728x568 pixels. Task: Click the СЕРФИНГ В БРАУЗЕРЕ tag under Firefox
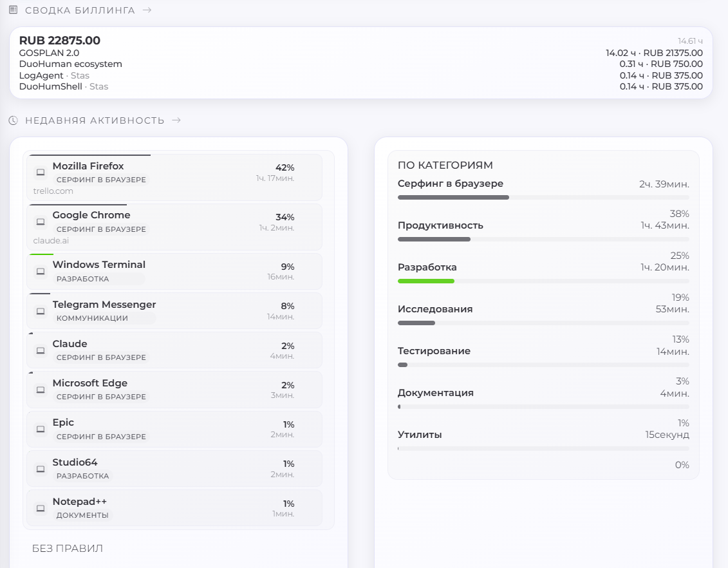101,180
